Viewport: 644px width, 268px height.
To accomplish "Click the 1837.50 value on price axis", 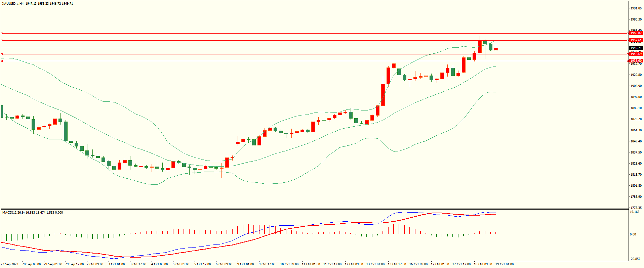I will [636, 152].
